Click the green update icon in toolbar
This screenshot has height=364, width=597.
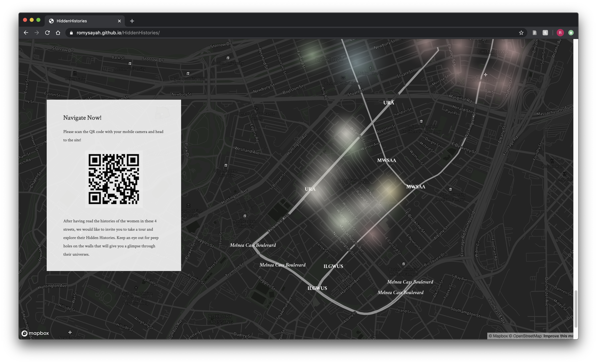click(571, 33)
